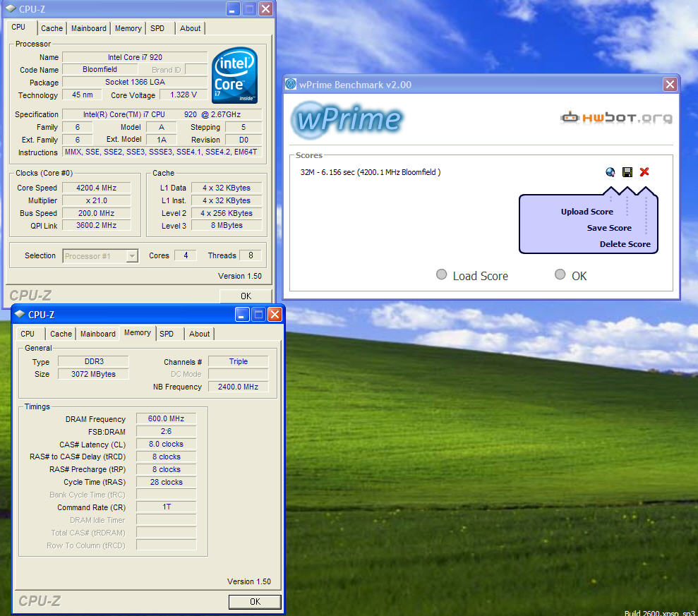Click the Core Voltage value 1.328 V
This screenshot has width=698, height=616.
(x=183, y=95)
